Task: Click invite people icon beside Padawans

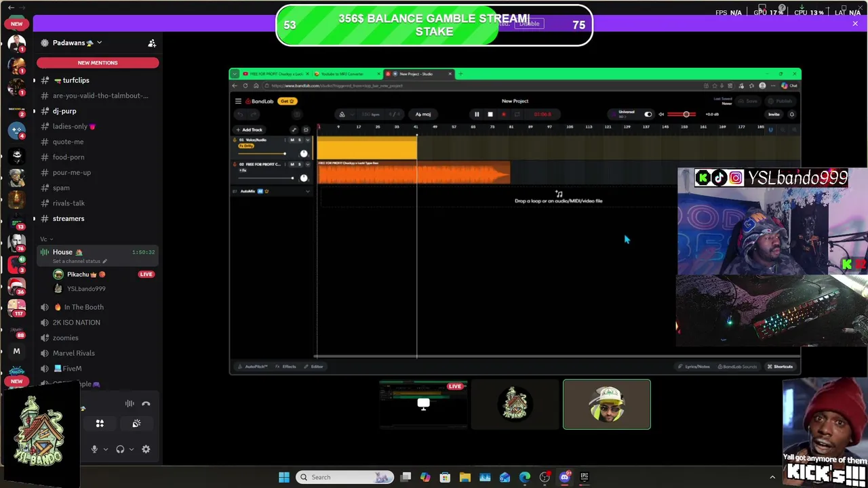Action: 152,43
